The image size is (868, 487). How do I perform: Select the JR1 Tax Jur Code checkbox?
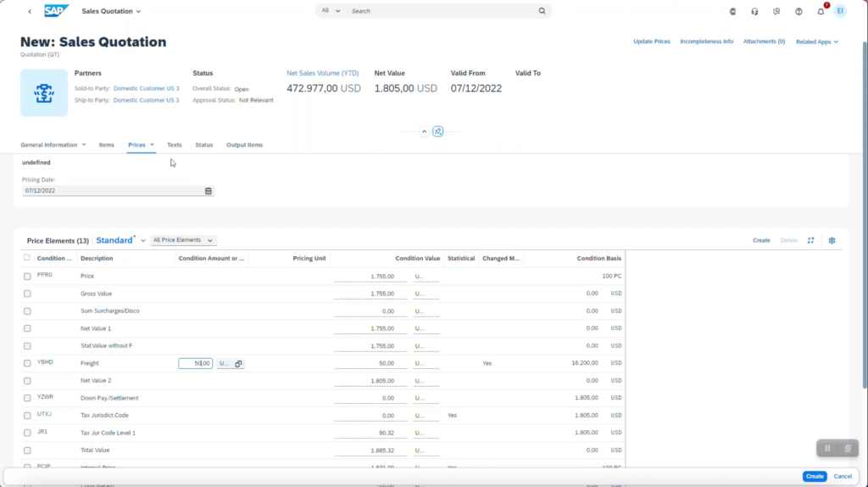pos(27,433)
